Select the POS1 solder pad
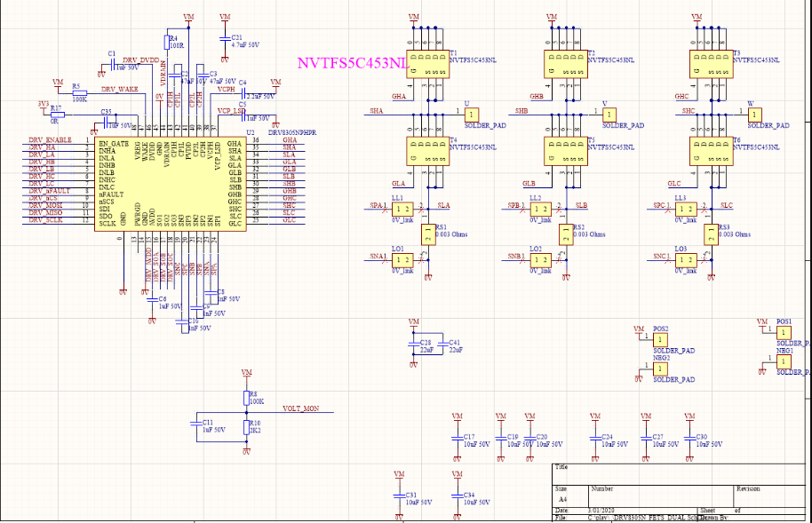This screenshot has height=523, width=812. pos(784,332)
